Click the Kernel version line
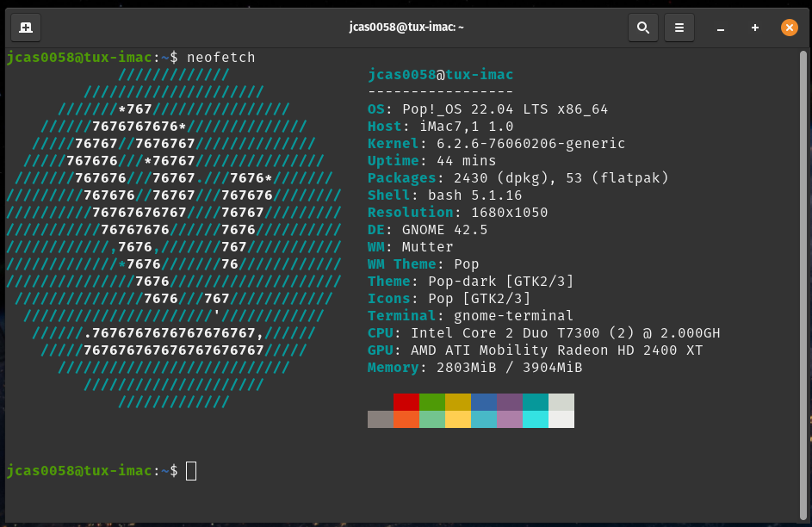 click(x=496, y=144)
